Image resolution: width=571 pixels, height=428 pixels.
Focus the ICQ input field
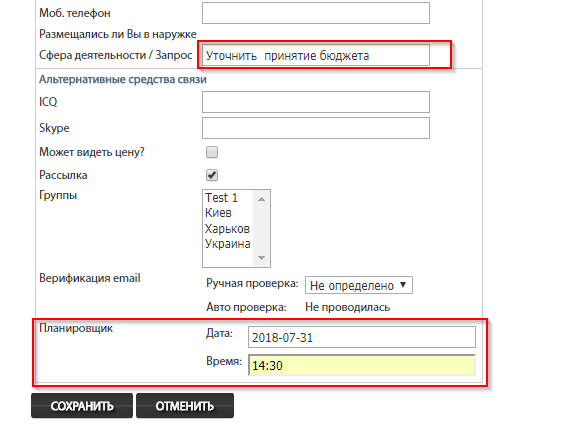tap(316, 102)
